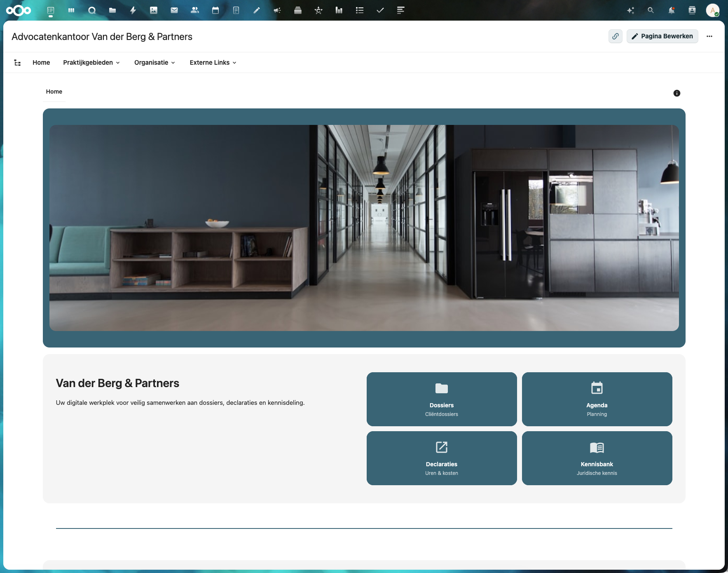
Task: Open the contacts menu in the header
Action: pyautogui.click(x=692, y=10)
